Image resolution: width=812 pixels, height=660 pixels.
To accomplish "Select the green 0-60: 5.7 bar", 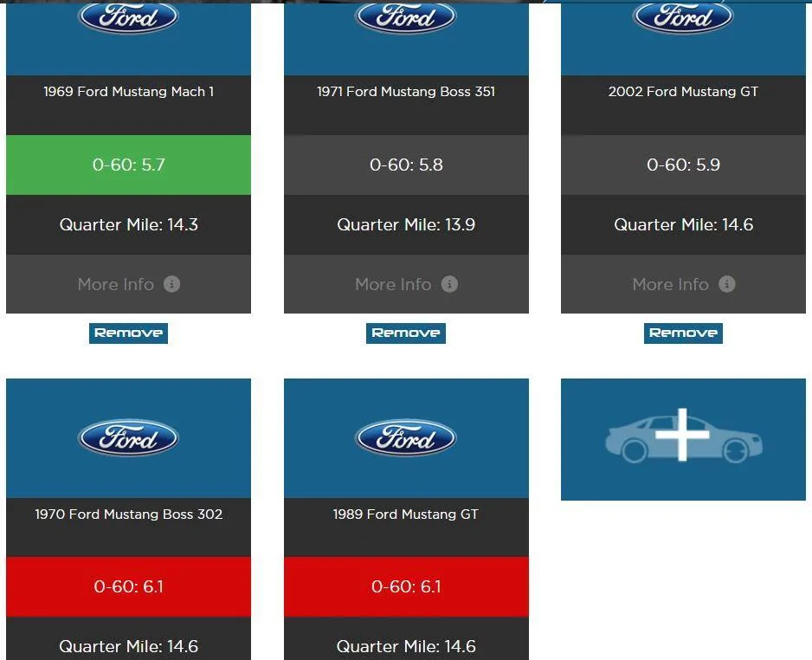I will (128, 165).
